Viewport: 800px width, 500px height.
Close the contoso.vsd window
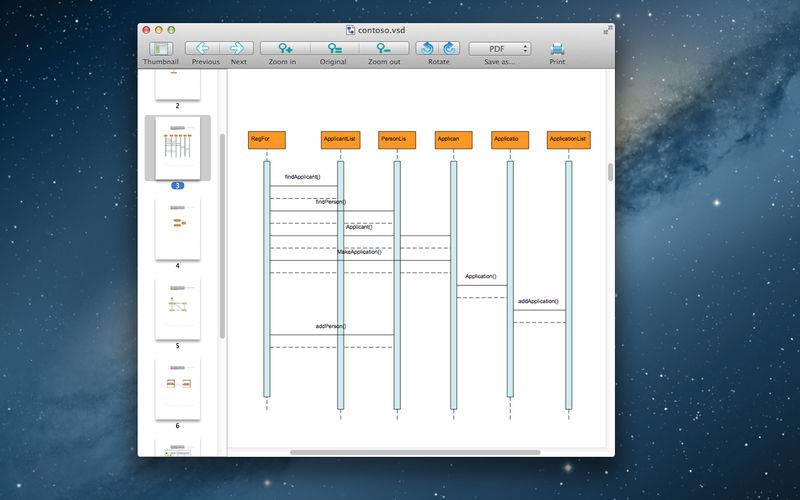pyautogui.click(x=146, y=30)
